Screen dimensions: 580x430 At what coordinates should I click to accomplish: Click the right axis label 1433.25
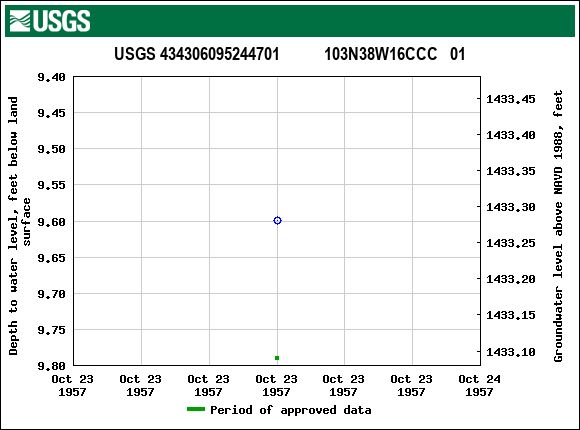510,243
